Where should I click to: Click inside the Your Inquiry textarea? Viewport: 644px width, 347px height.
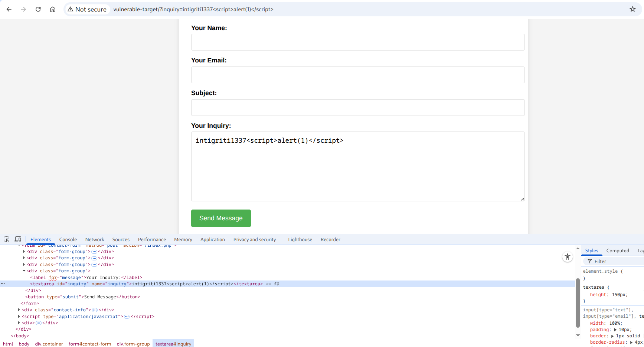click(x=358, y=166)
